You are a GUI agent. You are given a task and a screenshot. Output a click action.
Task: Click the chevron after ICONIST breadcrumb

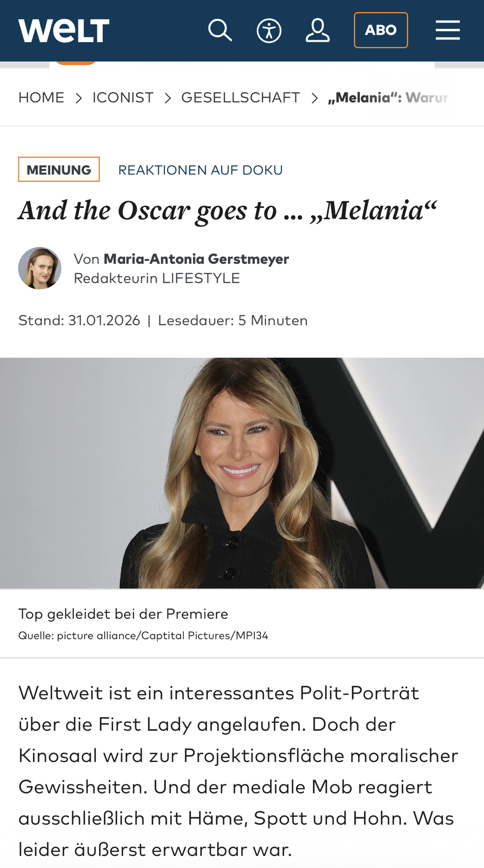pos(168,99)
